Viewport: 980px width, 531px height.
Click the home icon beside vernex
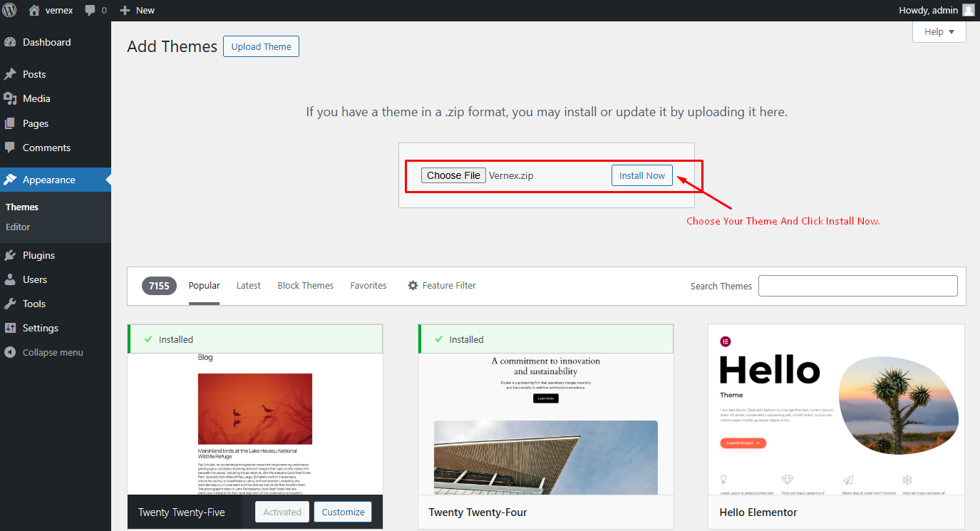tap(34, 10)
